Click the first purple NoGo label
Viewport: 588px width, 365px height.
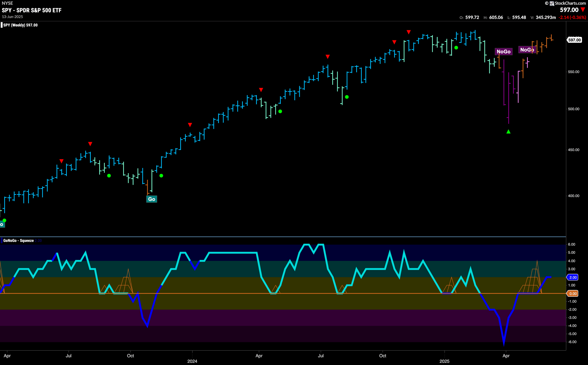pos(503,51)
